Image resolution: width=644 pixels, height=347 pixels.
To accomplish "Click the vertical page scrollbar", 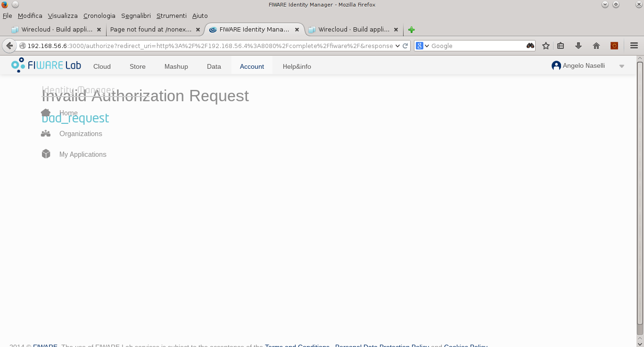I will [x=640, y=193].
